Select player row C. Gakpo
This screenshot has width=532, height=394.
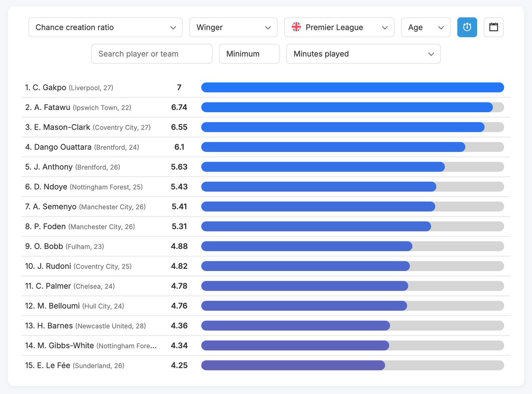266,87
